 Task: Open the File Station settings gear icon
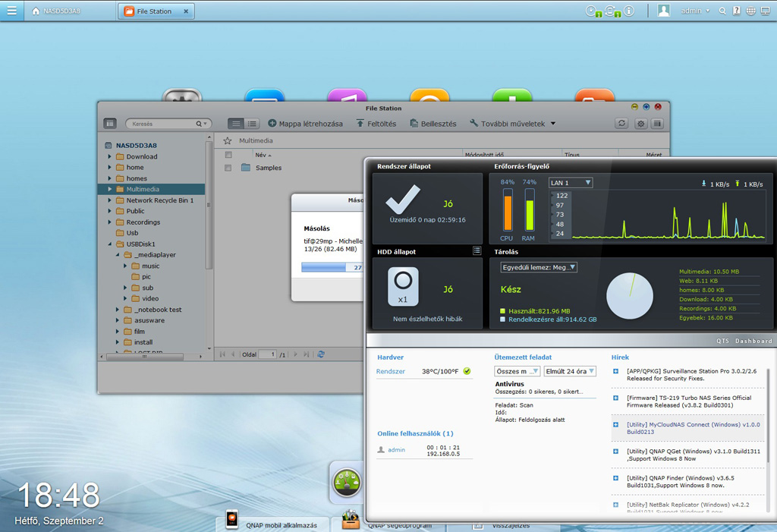pyautogui.click(x=640, y=124)
